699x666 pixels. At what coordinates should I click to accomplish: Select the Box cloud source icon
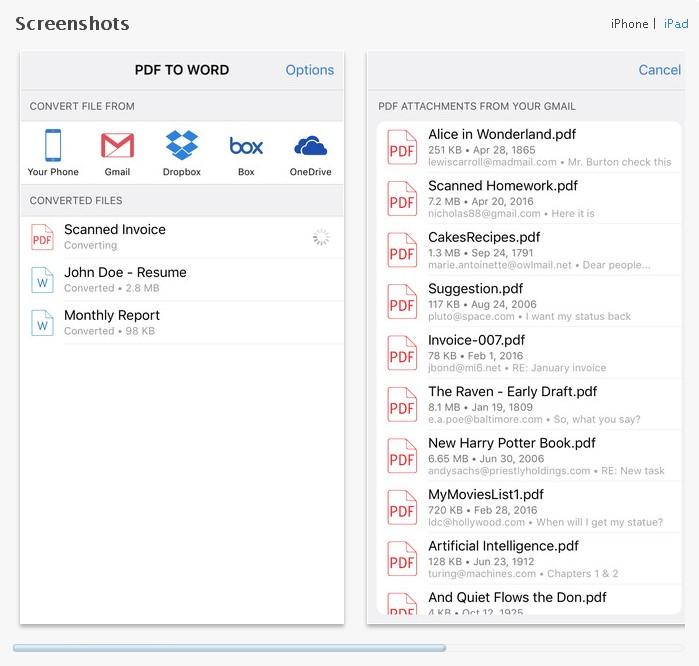point(246,146)
